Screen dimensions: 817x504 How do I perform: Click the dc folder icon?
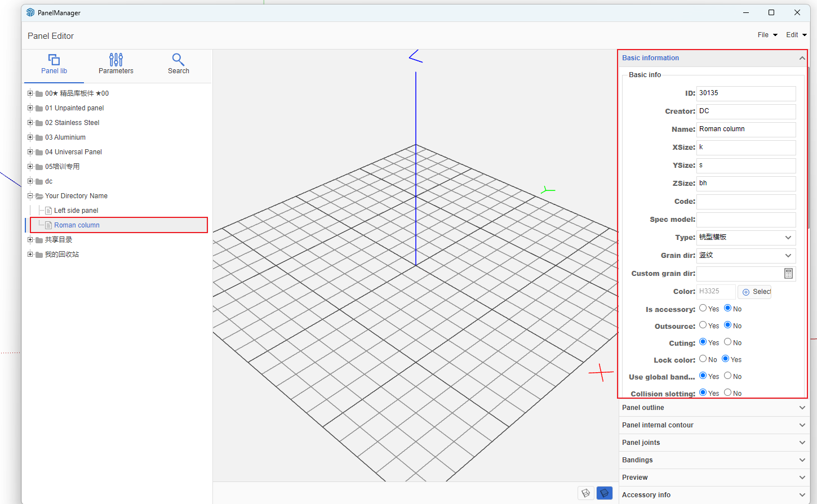coord(39,181)
